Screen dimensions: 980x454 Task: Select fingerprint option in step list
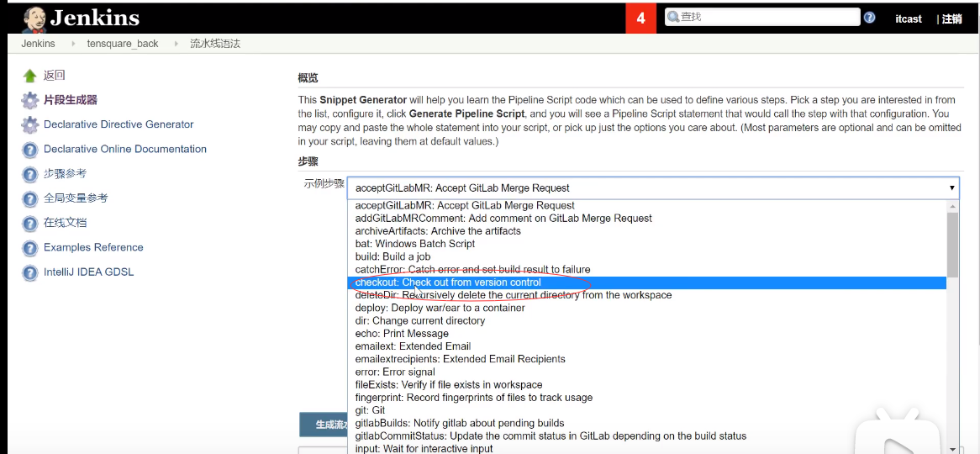click(x=647, y=397)
